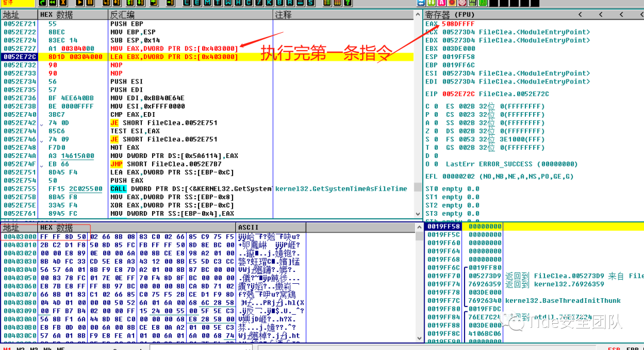Select the S flag value in registers
The image size is (644, 350).
pos(436,140)
